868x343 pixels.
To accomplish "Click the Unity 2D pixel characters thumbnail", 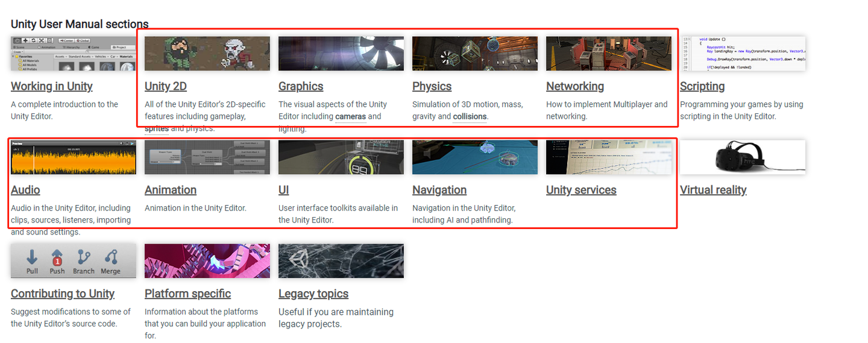I will tap(207, 54).
